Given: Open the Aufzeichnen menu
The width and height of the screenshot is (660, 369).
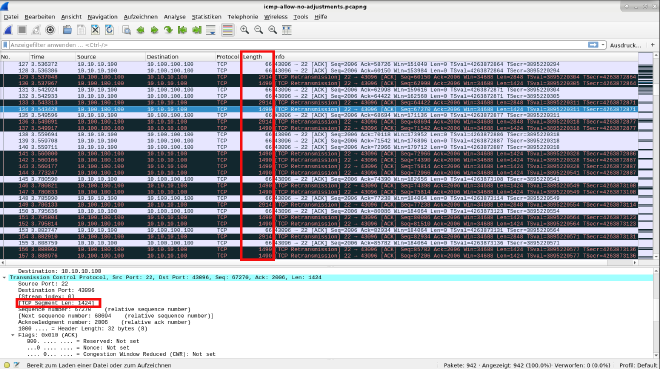Looking at the screenshot, I should point(141,17).
